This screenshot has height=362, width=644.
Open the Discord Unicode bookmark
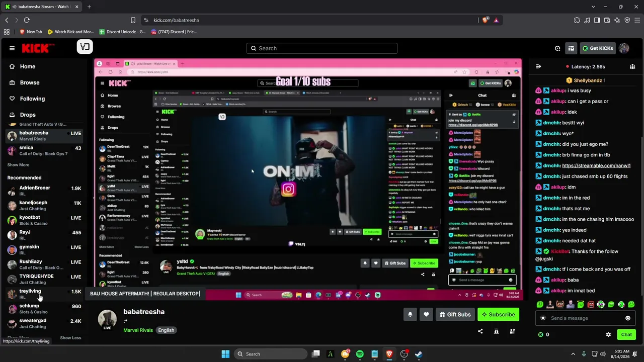click(122, 32)
